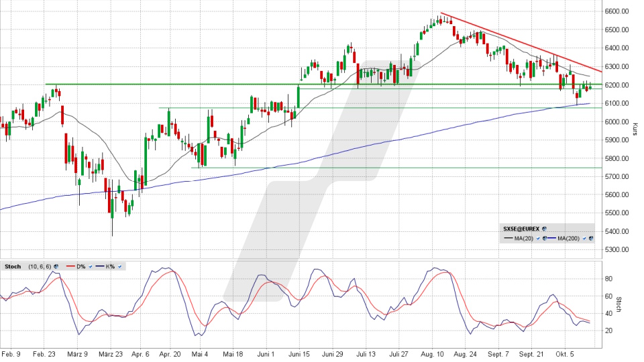
Task: Click the Juli 13 date label
Action: (x=366, y=354)
